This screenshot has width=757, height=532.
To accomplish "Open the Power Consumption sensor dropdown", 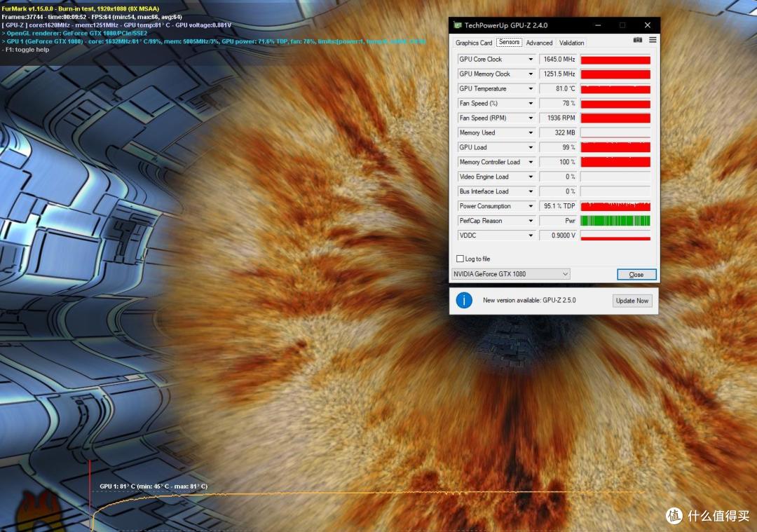I will coord(531,206).
